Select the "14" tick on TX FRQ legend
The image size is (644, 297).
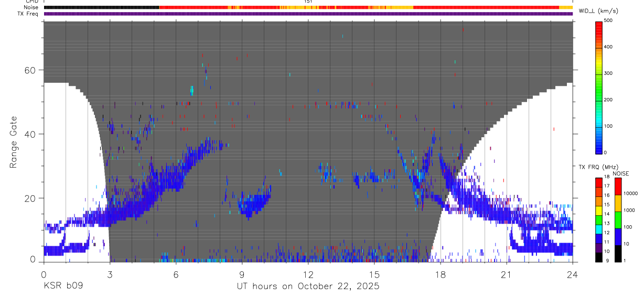(607, 214)
